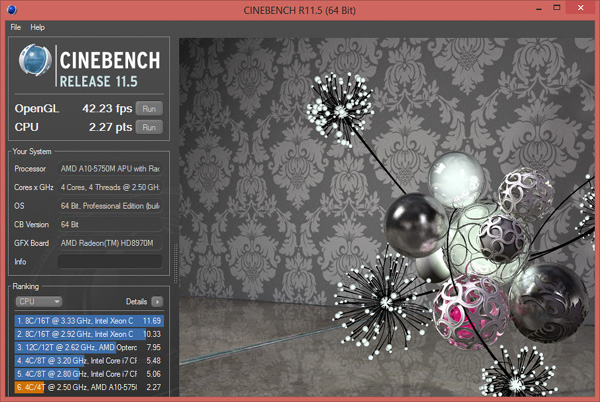
Task: Select ranking row 2 Xeon 10.33
Action: (x=89, y=334)
